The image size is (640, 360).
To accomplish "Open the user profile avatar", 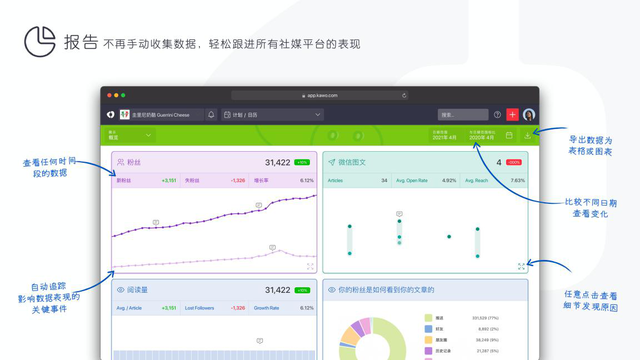I will (529, 115).
